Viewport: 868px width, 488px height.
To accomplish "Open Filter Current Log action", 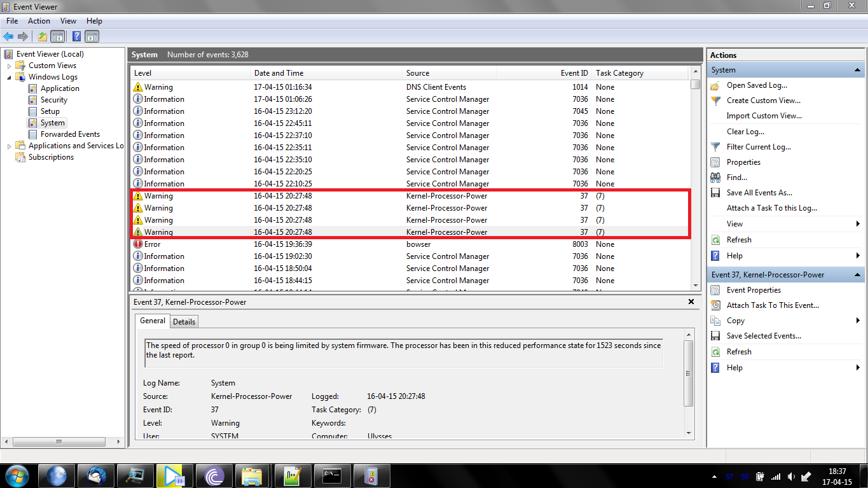I will tap(759, 147).
